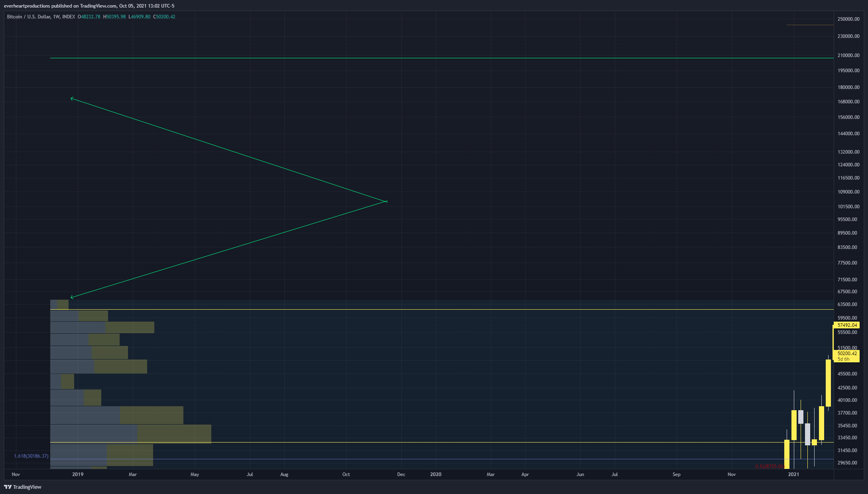Click the Oct label on time axis

[x=346, y=474]
